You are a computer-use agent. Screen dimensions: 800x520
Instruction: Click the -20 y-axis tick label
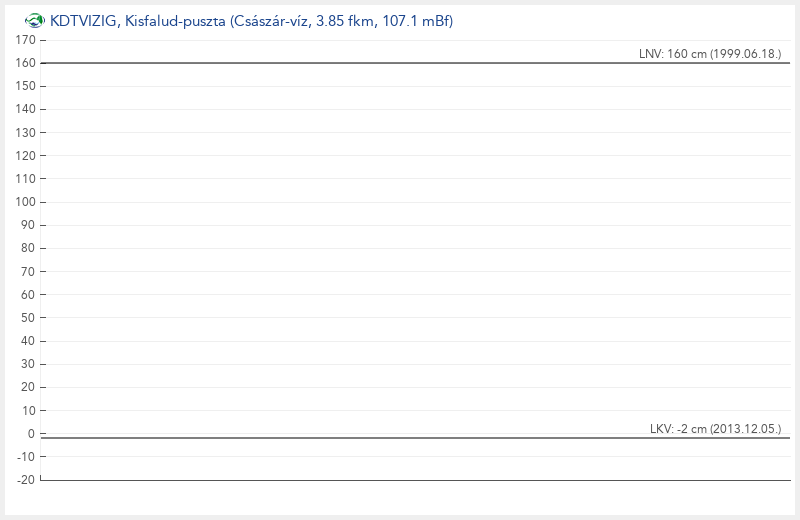coord(26,480)
